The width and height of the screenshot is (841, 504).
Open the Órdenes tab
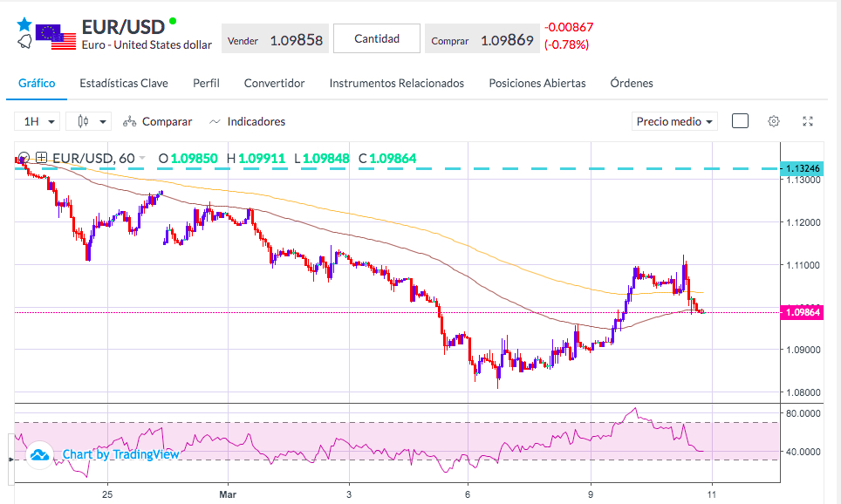click(x=632, y=83)
